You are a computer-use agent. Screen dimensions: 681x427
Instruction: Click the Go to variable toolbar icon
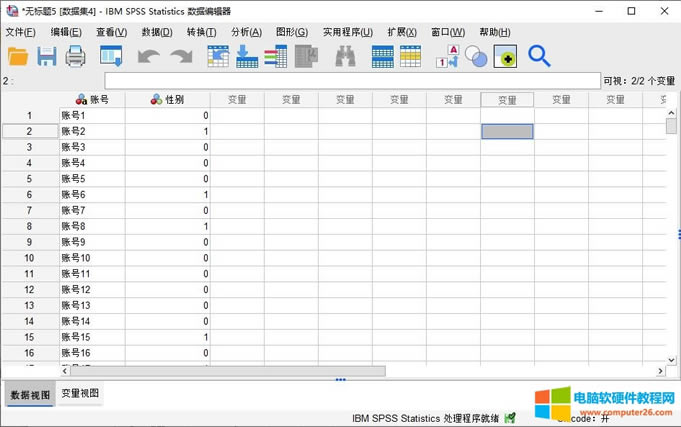pyautogui.click(x=246, y=57)
